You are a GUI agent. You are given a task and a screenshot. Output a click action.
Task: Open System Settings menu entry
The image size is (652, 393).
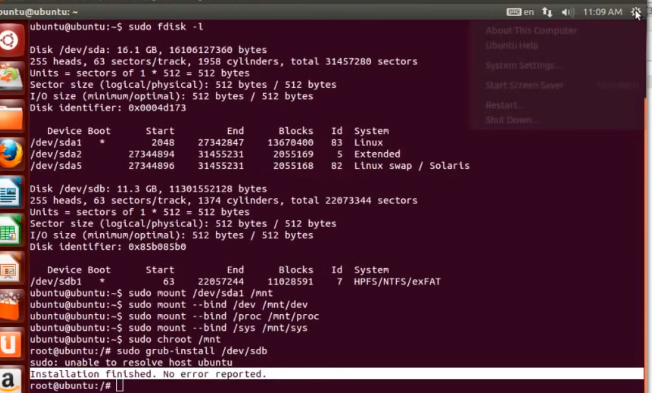pyautogui.click(x=523, y=65)
